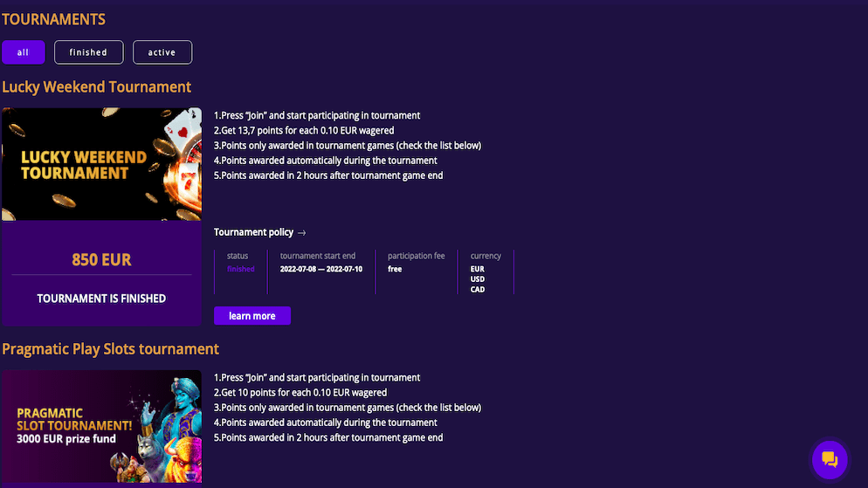Click the 'free' participation fee value

click(x=395, y=269)
